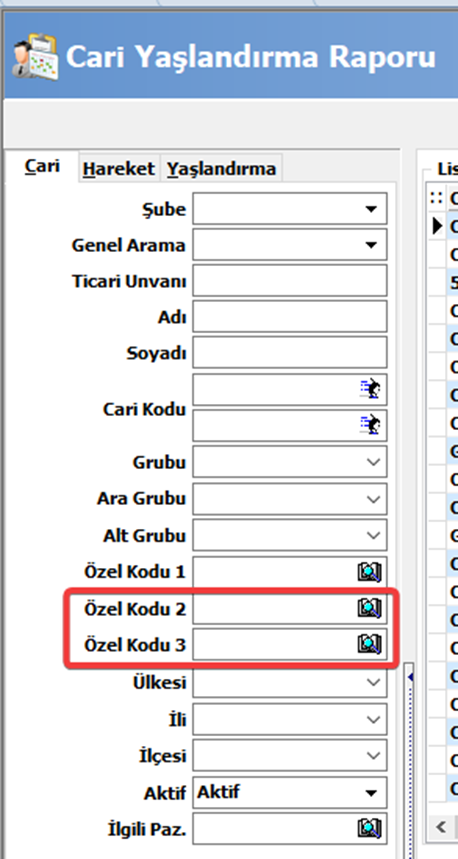Open the Özel Kodu 3 lookup icon
Viewport: 458px width, 859px height.
369,644
